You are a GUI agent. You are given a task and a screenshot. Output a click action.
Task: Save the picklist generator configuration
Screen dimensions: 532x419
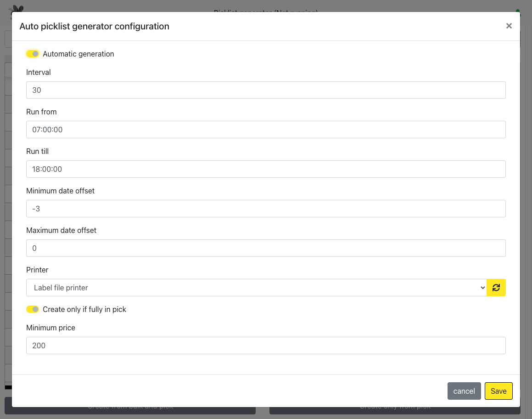[498, 391]
